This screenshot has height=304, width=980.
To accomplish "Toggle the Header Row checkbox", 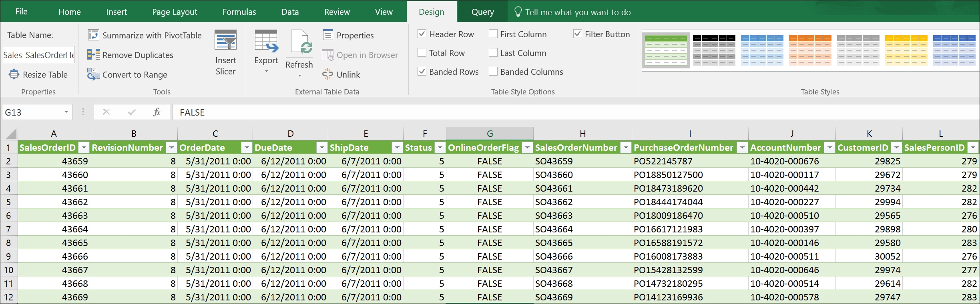I will point(422,34).
